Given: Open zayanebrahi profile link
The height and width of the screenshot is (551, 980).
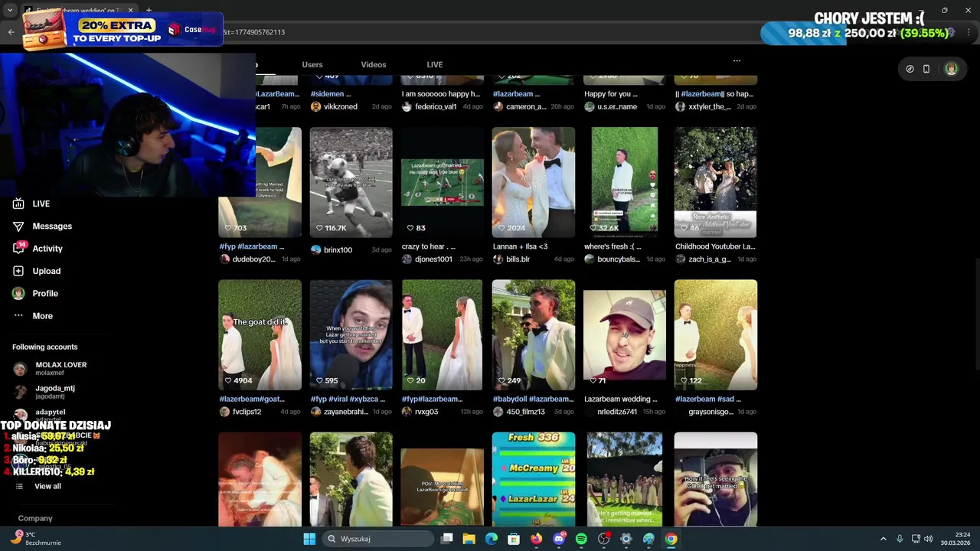Looking at the screenshot, I should (346, 412).
